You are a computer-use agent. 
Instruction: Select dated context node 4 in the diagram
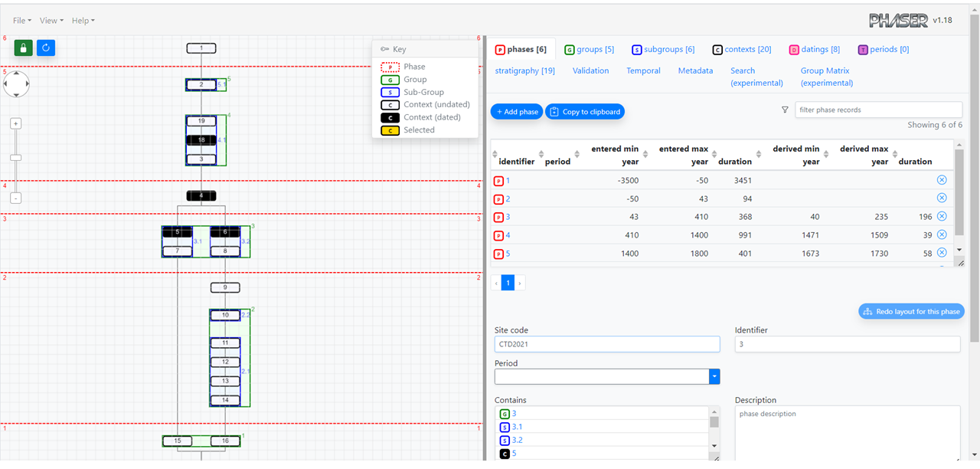(x=201, y=196)
